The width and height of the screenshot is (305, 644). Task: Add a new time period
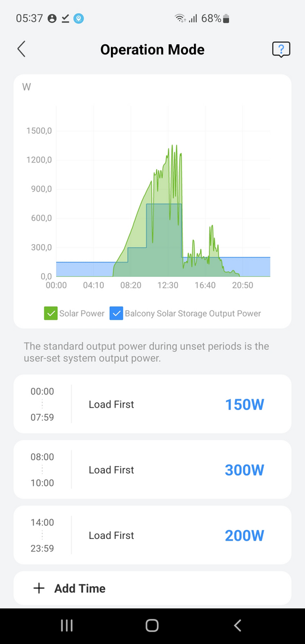tap(152, 588)
